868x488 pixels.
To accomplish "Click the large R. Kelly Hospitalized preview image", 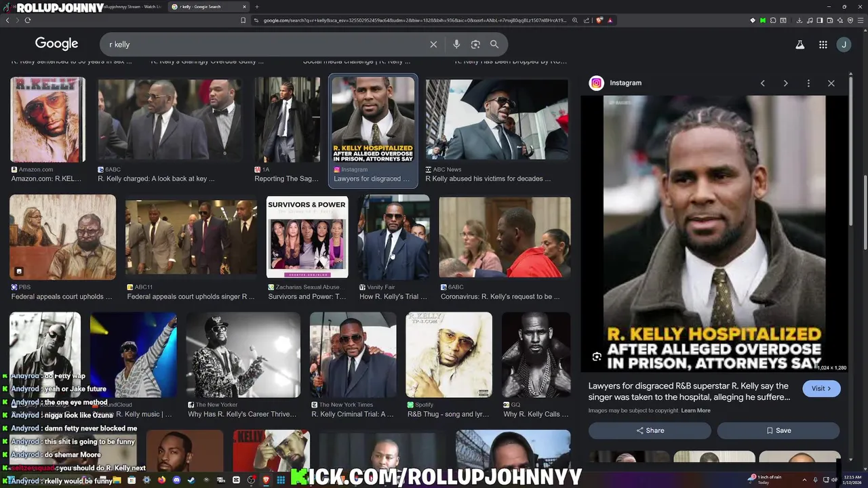I will coord(715,233).
